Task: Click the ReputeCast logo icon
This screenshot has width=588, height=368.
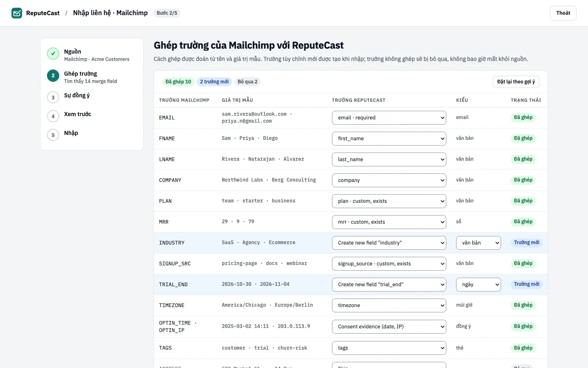Action: tap(17, 13)
